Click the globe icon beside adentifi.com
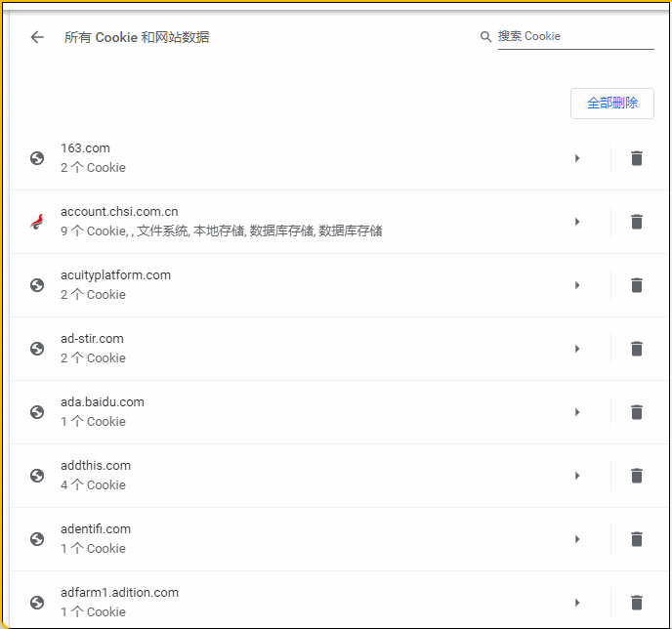 pyautogui.click(x=37, y=538)
